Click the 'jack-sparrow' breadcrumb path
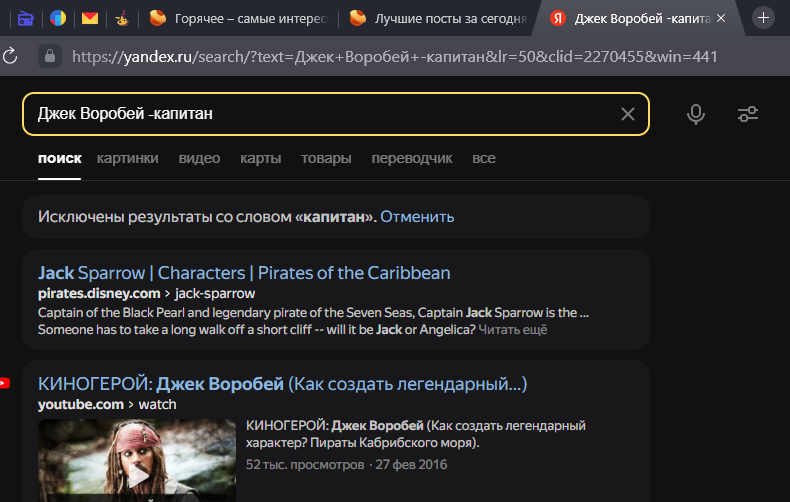This screenshot has width=790, height=502. coord(215,293)
